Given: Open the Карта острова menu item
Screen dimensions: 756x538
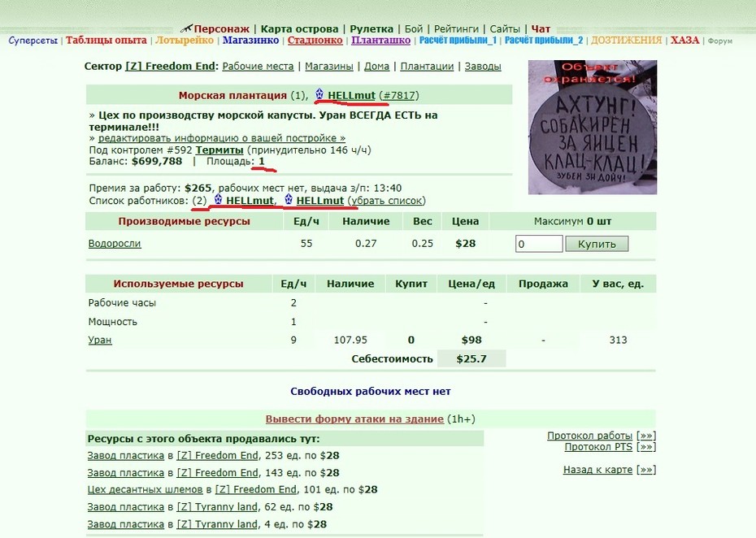Looking at the screenshot, I should tap(299, 29).
